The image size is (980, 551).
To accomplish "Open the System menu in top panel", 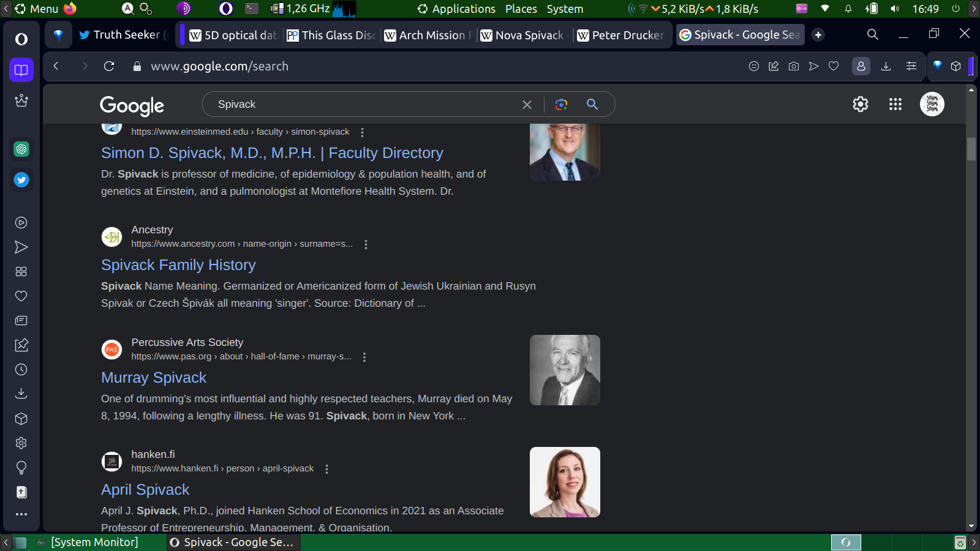I will (565, 9).
